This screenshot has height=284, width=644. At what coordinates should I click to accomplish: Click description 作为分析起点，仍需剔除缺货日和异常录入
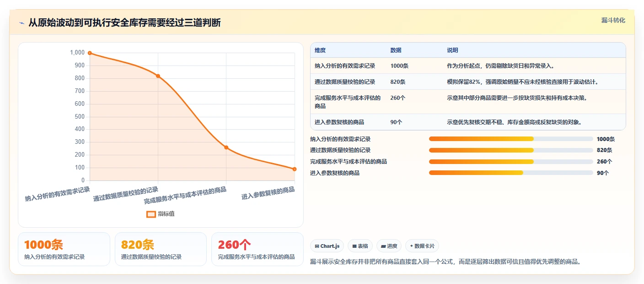(501, 66)
